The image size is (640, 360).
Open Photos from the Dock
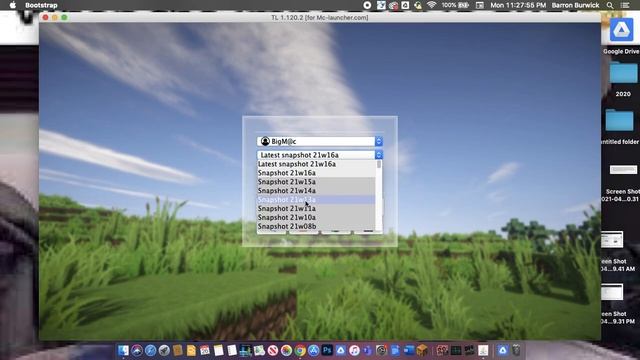click(x=287, y=350)
